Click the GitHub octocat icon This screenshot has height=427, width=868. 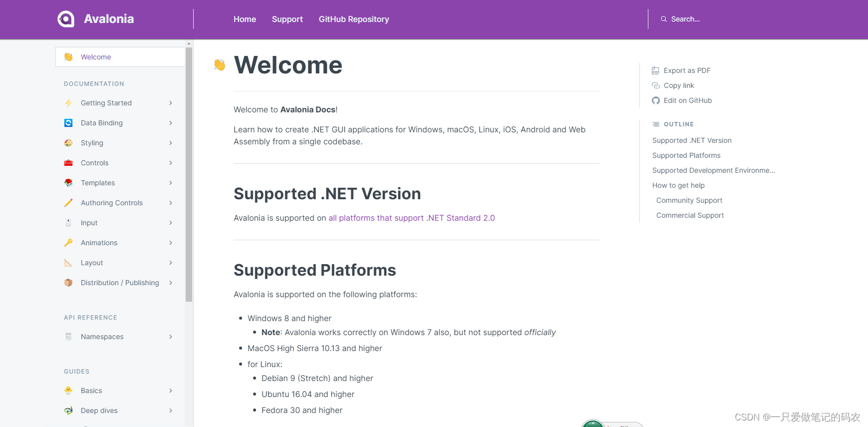pos(656,100)
